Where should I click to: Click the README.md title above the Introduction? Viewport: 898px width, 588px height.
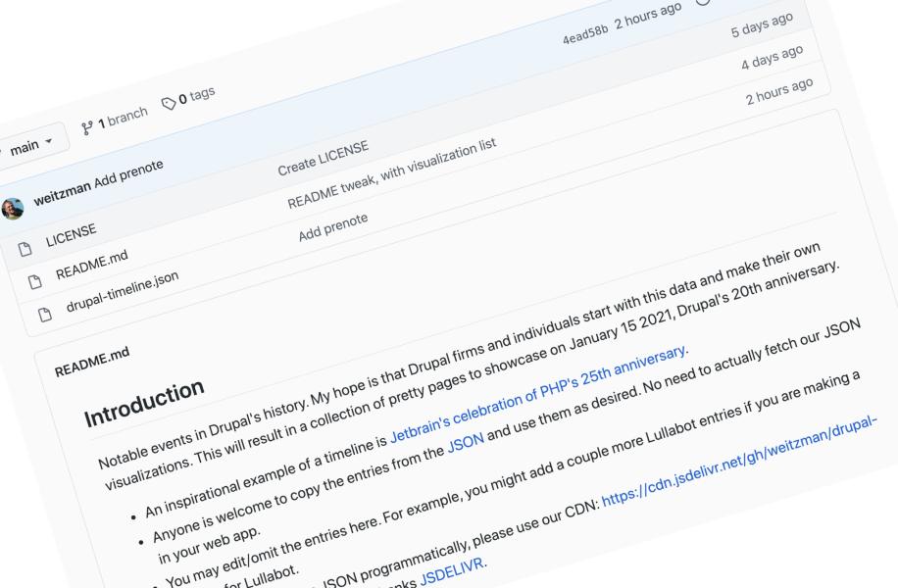pyautogui.click(x=92, y=362)
